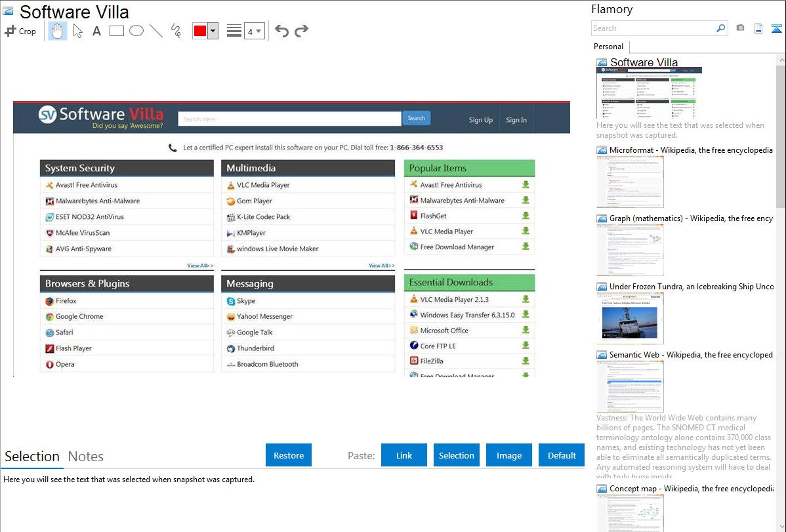Screen dimensions: 786x532
Task: Click the Sign In link
Action: pyautogui.click(x=516, y=120)
